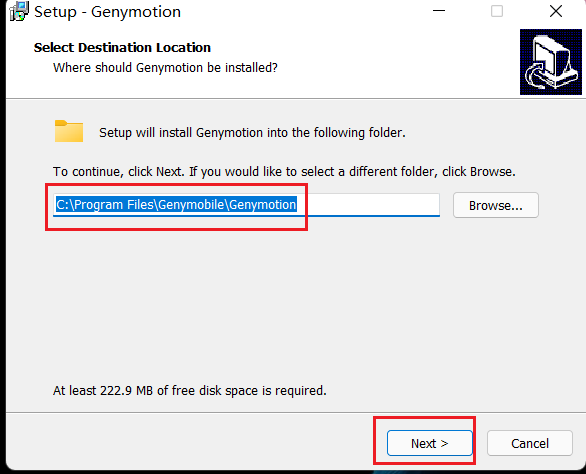Click the computer installer image in header

(550, 62)
